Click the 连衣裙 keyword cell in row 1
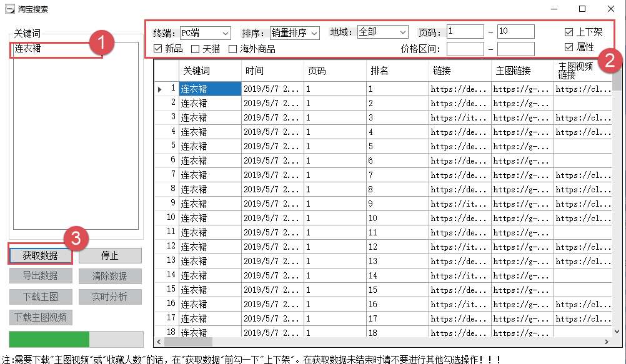The width and height of the screenshot is (626, 364). (x=210, y=89)
